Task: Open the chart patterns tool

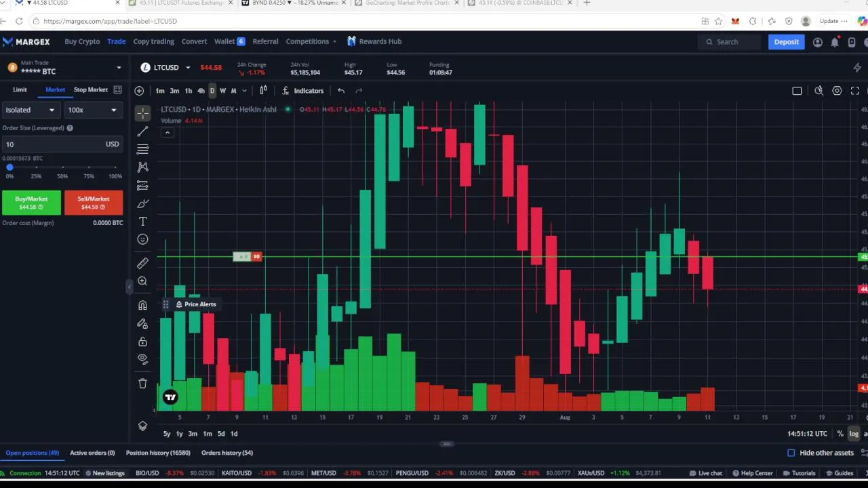Action: click(142, 167)
